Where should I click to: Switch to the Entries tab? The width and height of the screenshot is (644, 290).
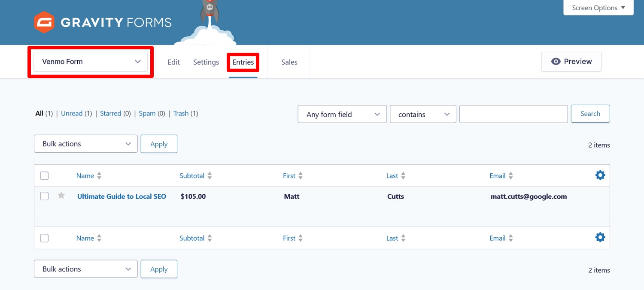point(243,62)
